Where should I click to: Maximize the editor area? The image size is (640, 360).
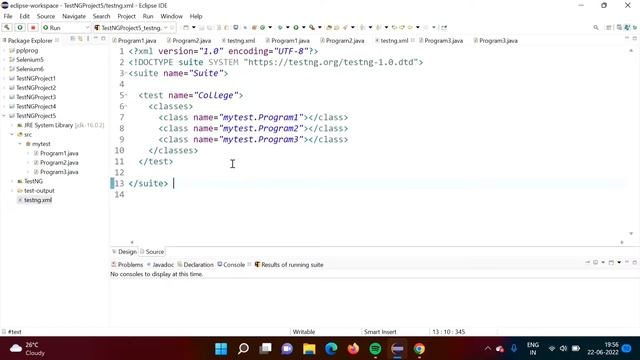[x=635, y=38]
